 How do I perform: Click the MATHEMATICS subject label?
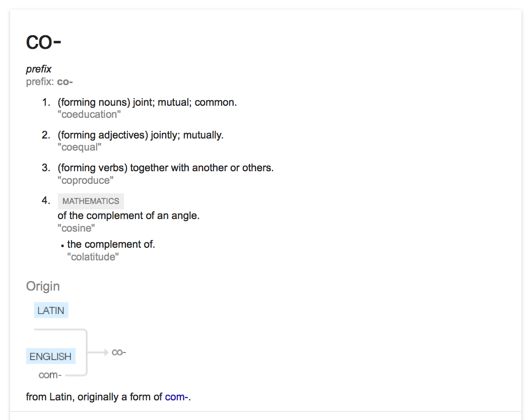pyautogui.click(x=91, y=201)
